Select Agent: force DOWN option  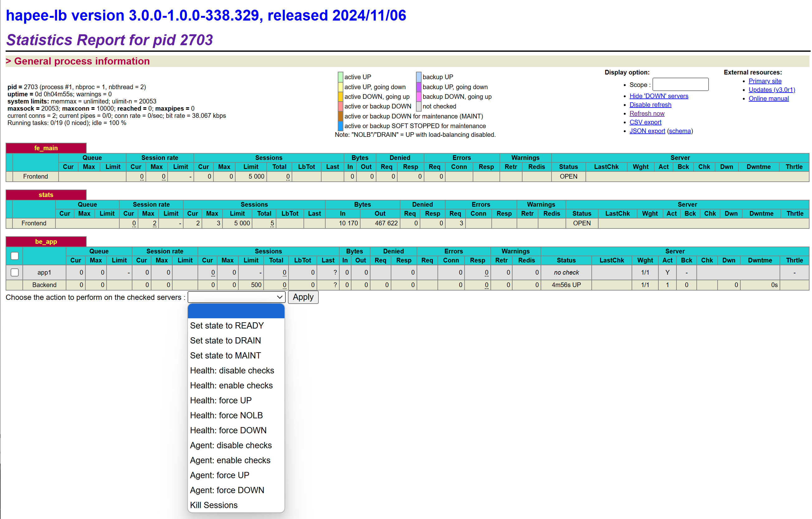coord(236,490)
